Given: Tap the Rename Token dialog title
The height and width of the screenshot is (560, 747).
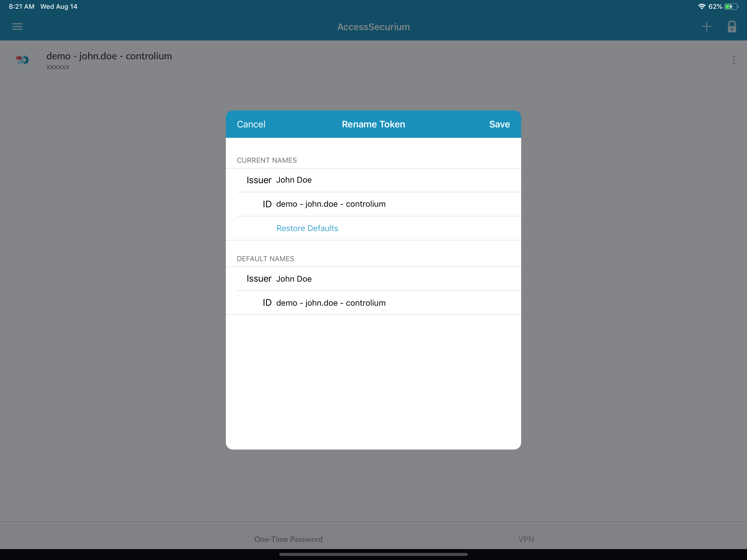Looking at the screenshot, I should click(373, 124).
